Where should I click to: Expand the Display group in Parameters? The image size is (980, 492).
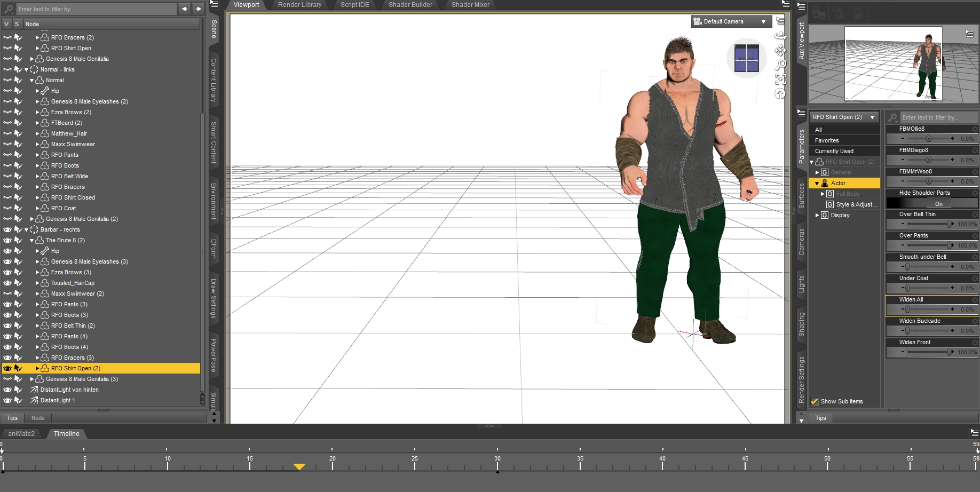[817, 215]
